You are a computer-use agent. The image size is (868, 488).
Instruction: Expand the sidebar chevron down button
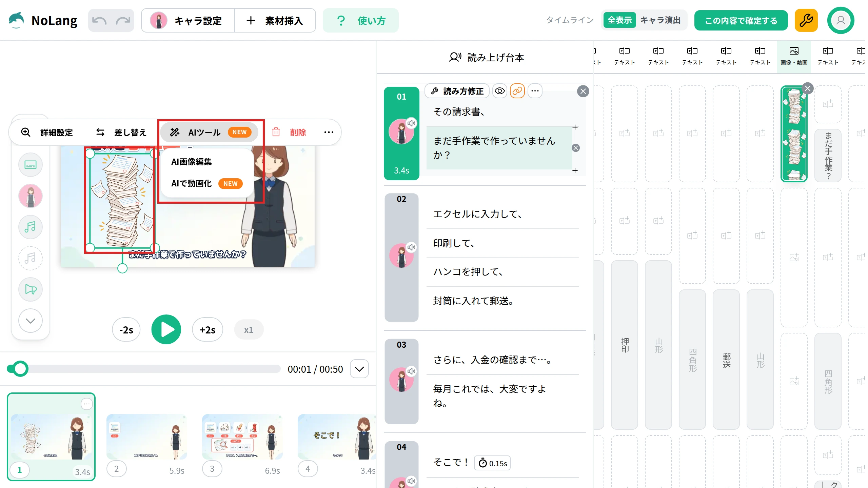[x=31, y=321]
